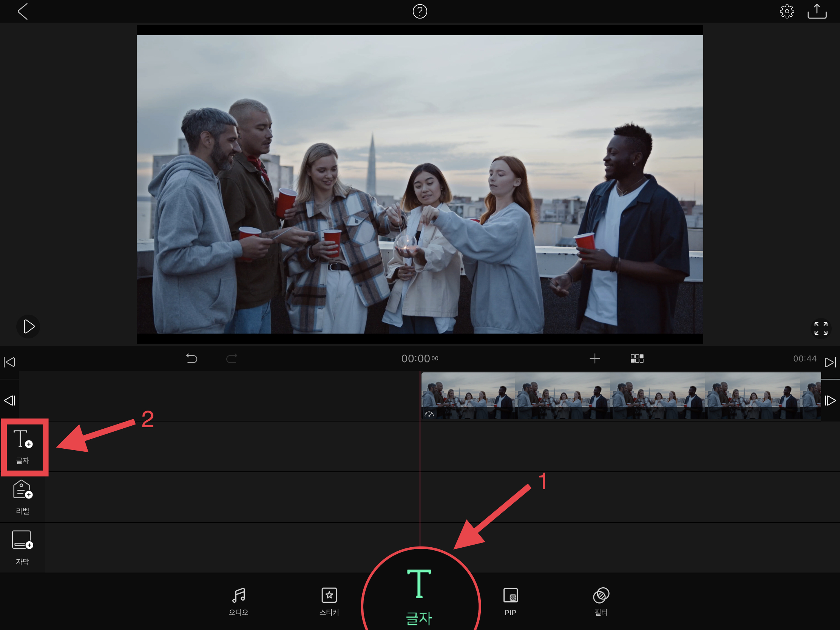
Task: Add a subtitle with 자막 button
Action: coord(23,547)
